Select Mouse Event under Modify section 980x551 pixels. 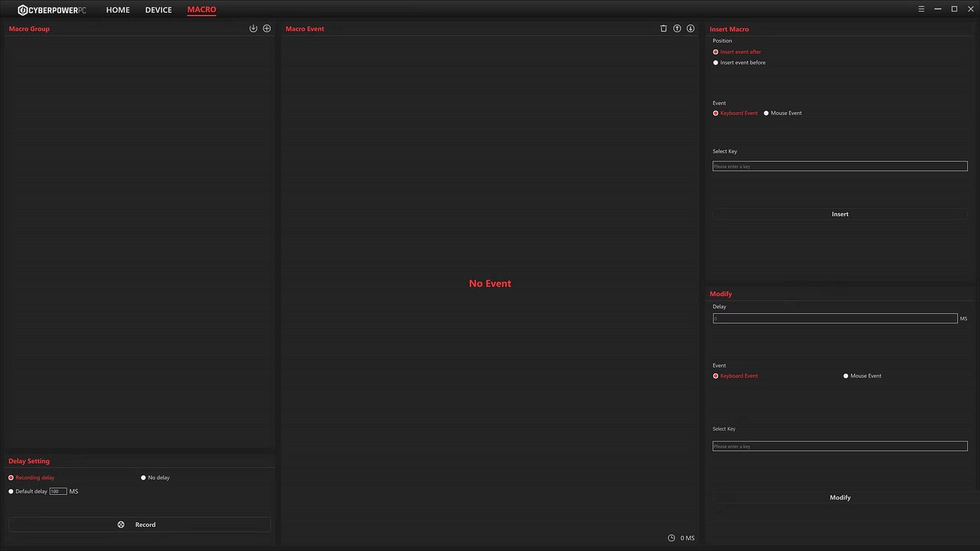[x=846, y=376]
